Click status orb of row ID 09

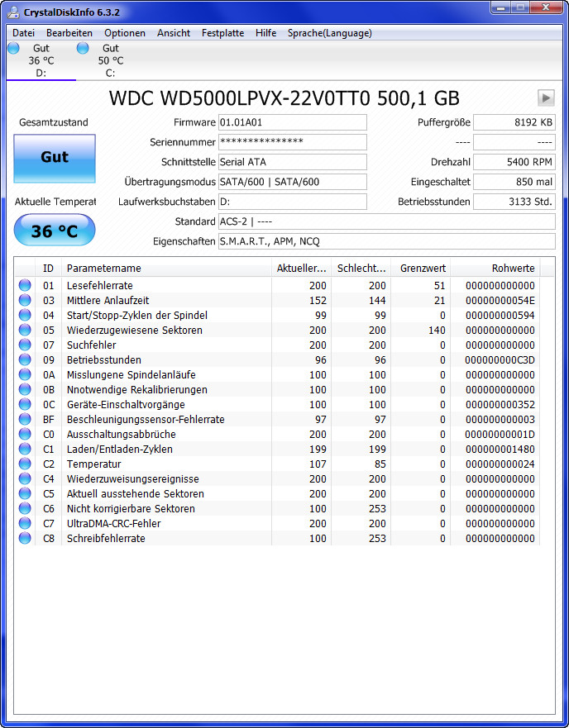point(25,359)
